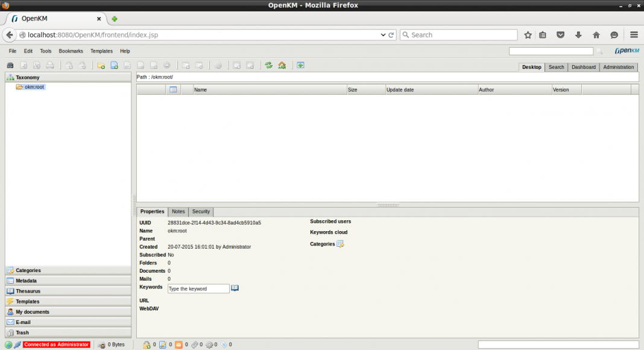Click the quick search field near OpenKM logo
Image resolution: width=644 pixels, height=350 pixels.
pyautogui.click(x=551, y=51)
